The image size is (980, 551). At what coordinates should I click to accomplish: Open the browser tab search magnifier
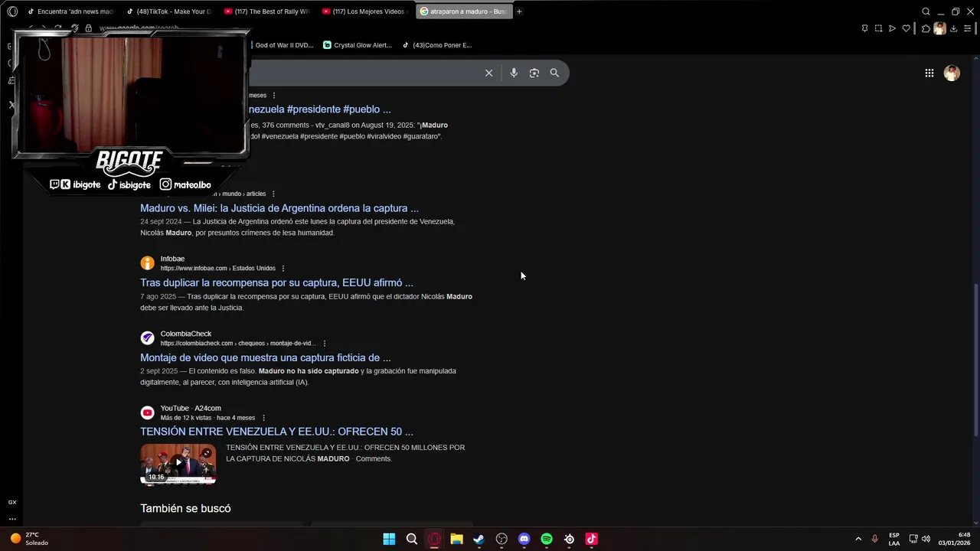(x=926, y=11)
